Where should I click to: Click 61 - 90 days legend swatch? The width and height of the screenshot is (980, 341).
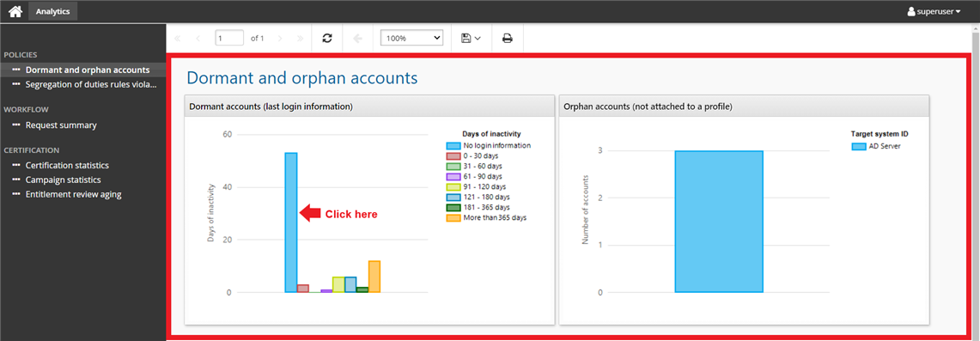pyautogui.click(x=453, y=177)
